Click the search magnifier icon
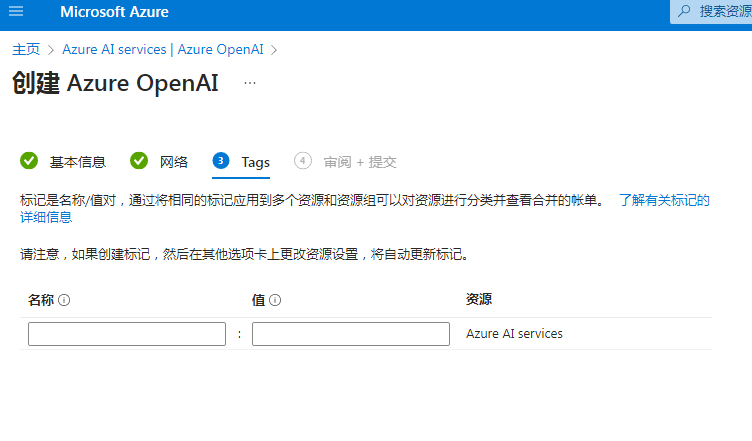The image size is (752, 441). [x=684, y=11]
